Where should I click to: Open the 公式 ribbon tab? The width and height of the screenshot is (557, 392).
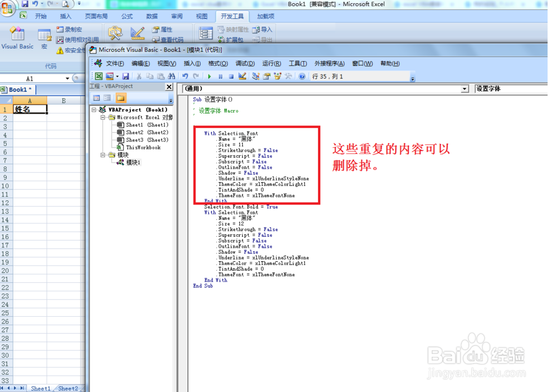(x=127, y=16)
